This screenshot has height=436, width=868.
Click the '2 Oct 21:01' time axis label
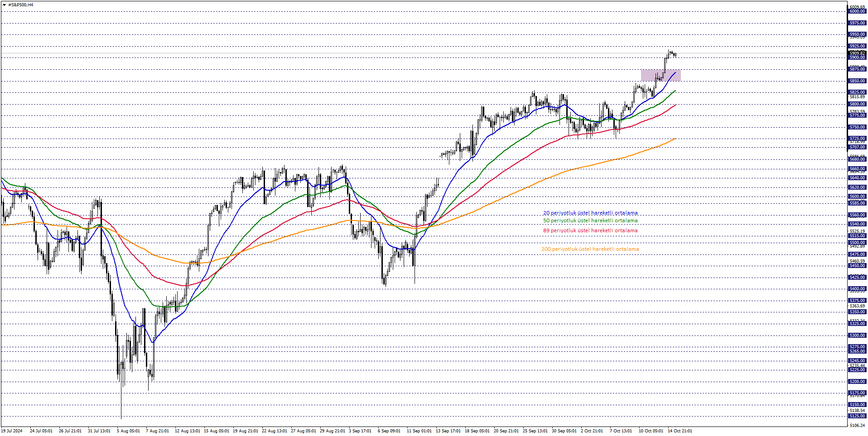[x=592, y=431]
